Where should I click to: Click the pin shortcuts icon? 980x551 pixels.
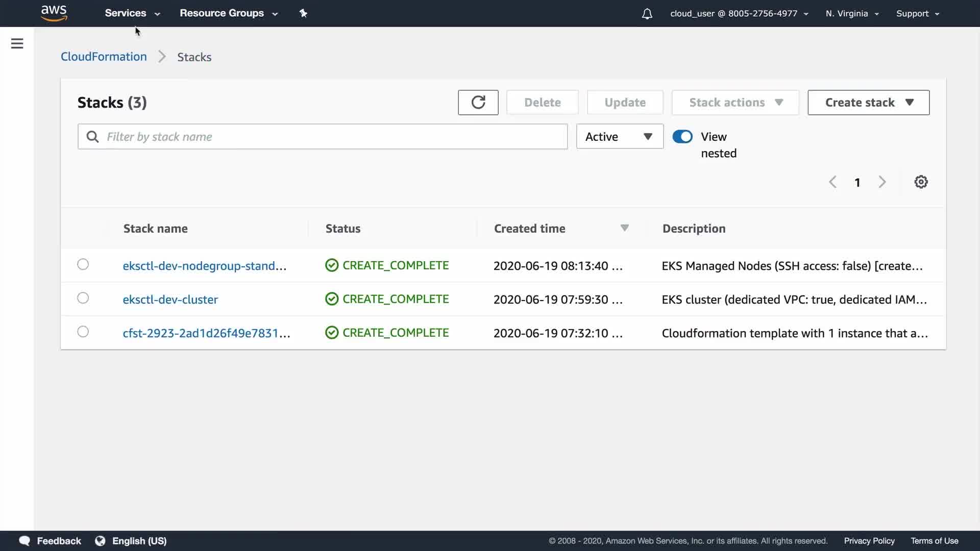[x=303, y=13]
